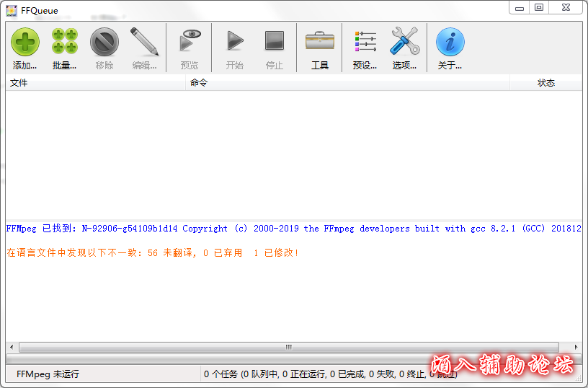Open the Presets (预设) sliders icon
Screen dimensions: 588x388
(365, 42)
